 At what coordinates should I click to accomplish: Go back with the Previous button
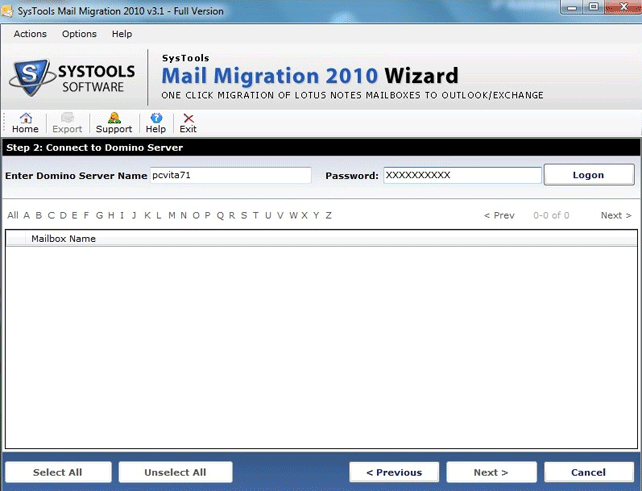point(394,472)
